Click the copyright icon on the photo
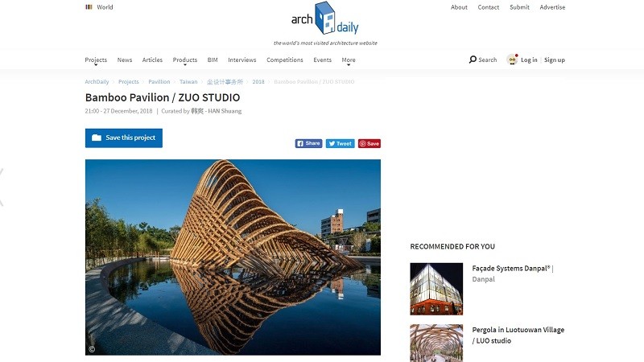The height and width of the screenshot is (362, 644). pyautogui.click(x=92, y=349)
